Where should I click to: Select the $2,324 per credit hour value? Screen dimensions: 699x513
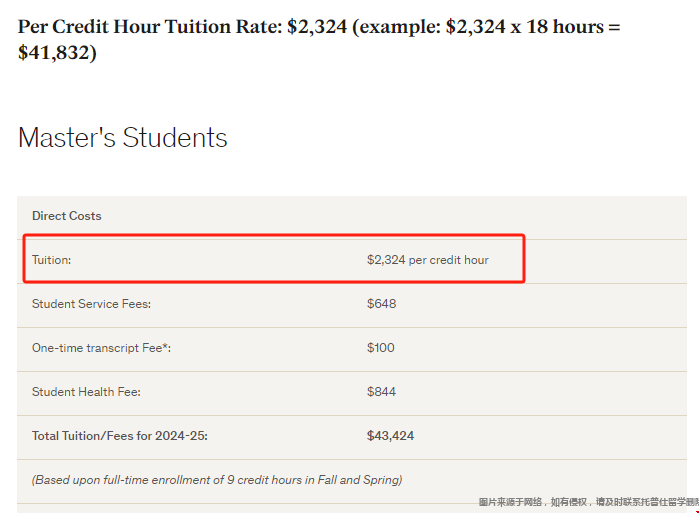428,260
